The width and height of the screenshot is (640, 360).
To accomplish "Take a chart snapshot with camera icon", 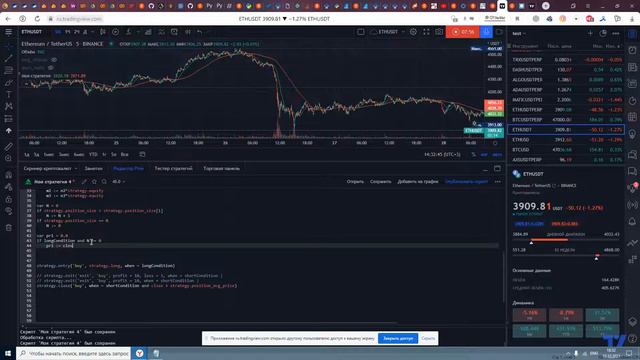I will (439, 32).
